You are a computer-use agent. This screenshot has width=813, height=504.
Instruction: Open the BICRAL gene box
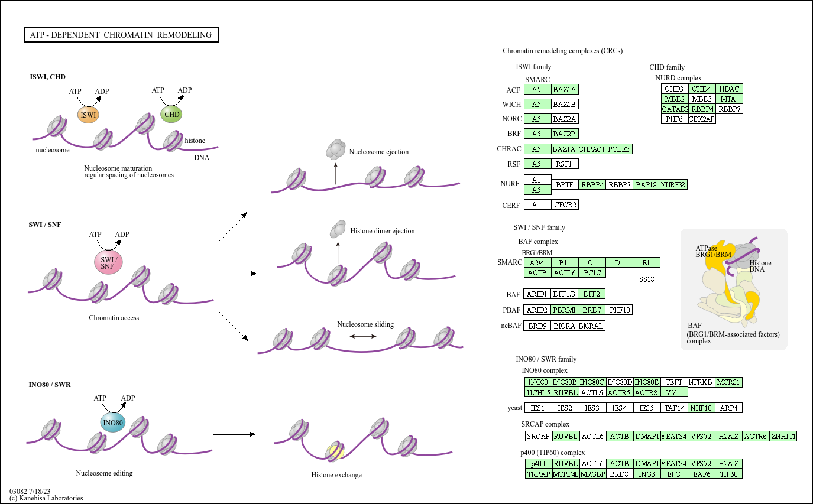coord(592,326)
